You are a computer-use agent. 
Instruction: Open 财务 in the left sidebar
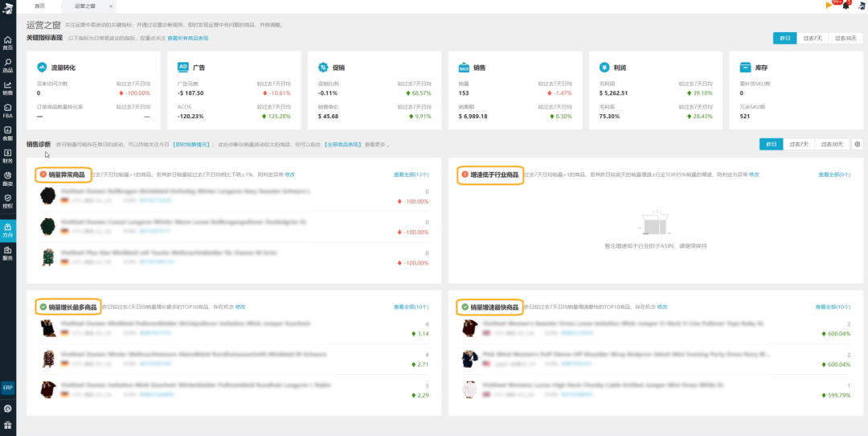click(x=8, y=156)
